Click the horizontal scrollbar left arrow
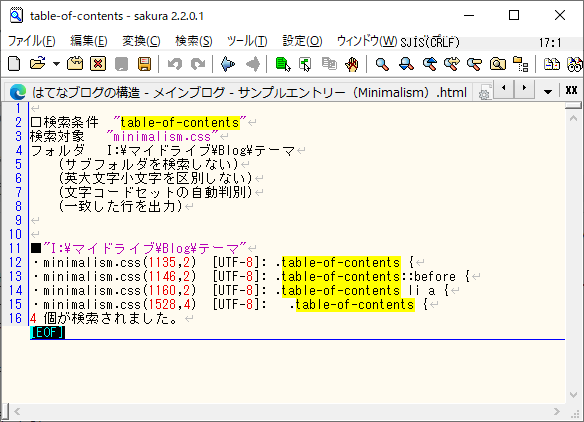This screenshot has width=584, height=422. [17, 411]
